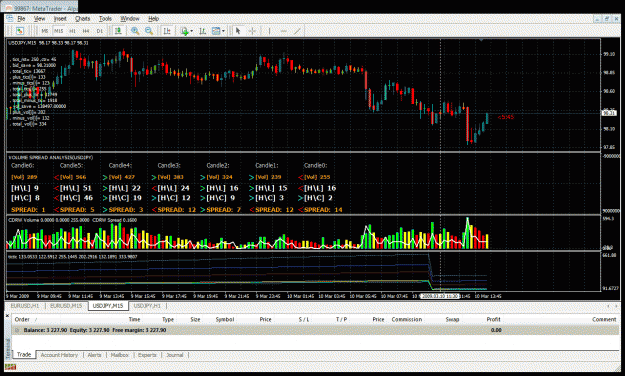Select the USDJPY,M15 chart tab

(108, 306)
